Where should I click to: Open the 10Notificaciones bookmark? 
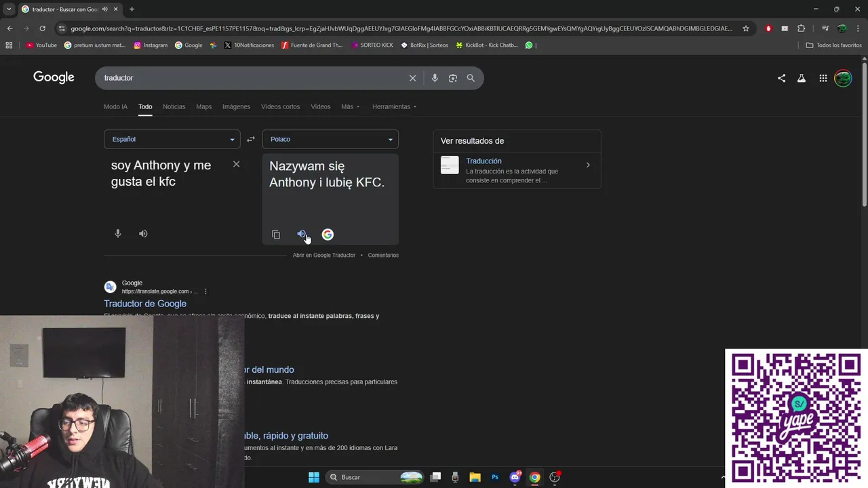pos(249,45)
